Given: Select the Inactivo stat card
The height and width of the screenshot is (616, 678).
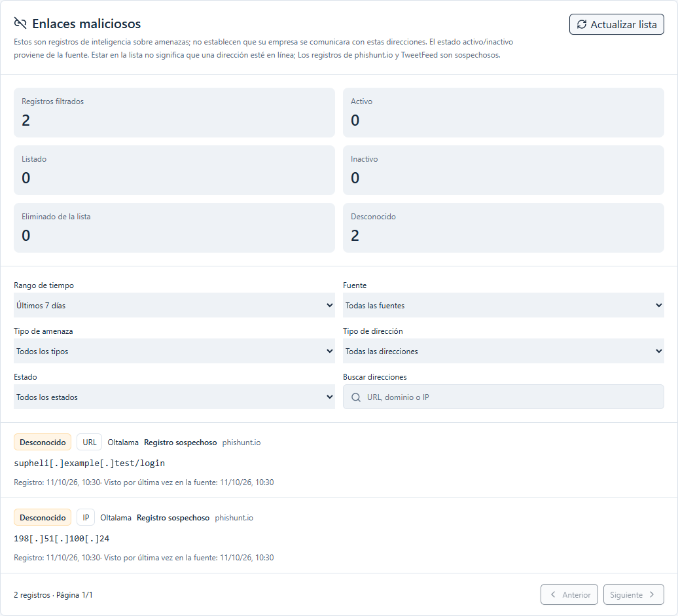Looking at the screenshot, I should pos(503,170).
